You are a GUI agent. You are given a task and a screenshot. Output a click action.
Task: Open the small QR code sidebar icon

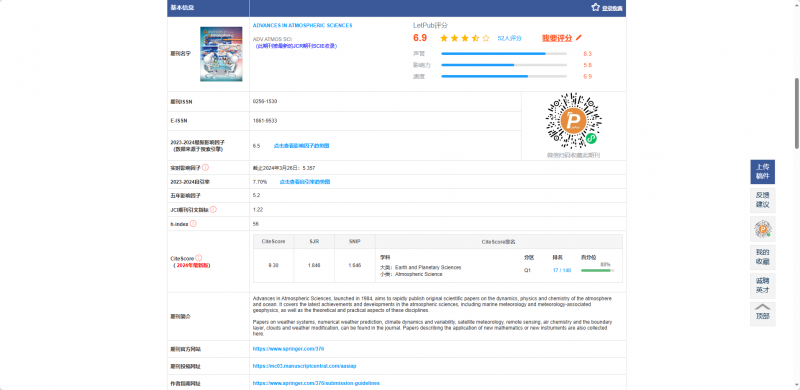(763, 229)
